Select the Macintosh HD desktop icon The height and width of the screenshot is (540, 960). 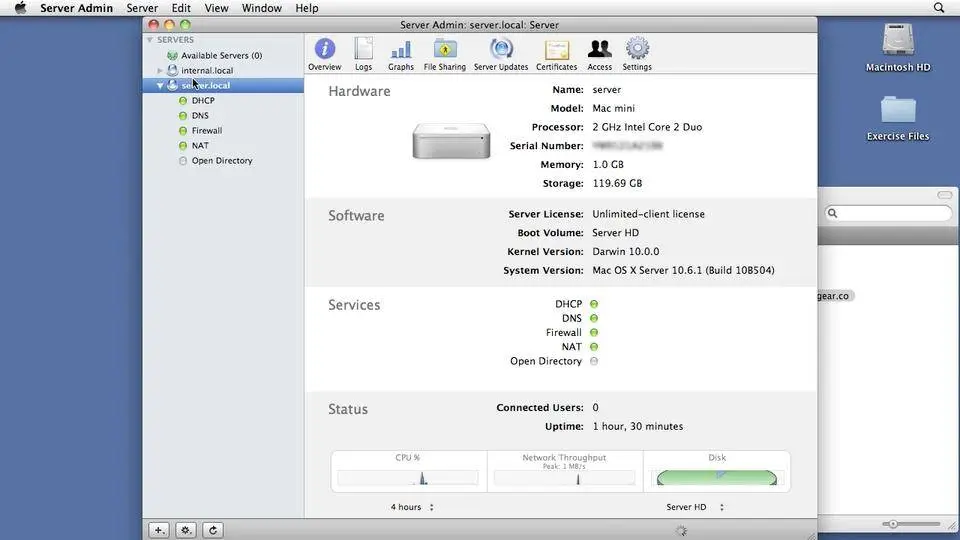point(898,47)
